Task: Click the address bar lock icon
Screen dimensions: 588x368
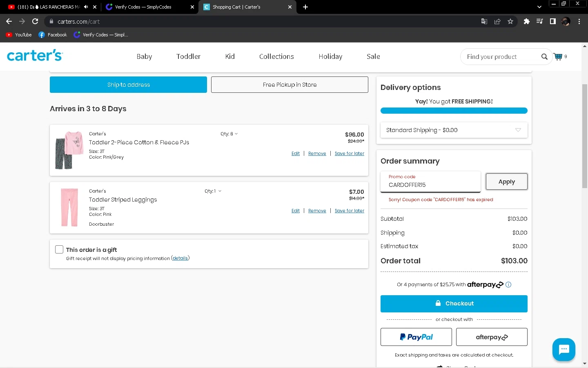Action: [51, 21]
